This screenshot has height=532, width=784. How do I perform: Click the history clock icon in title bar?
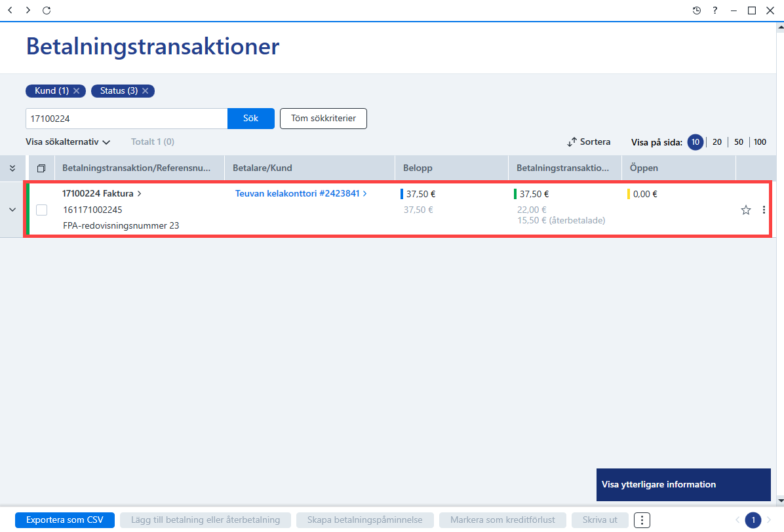coord(697,10)
